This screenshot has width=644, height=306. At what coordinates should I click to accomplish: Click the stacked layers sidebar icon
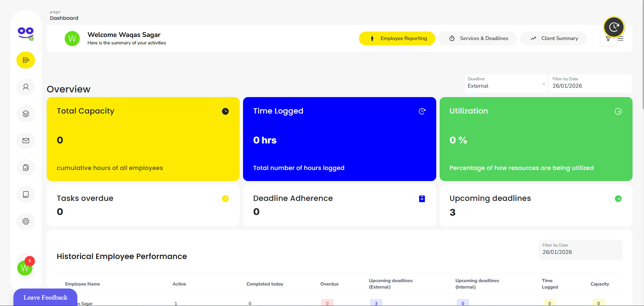coord(26,114)
